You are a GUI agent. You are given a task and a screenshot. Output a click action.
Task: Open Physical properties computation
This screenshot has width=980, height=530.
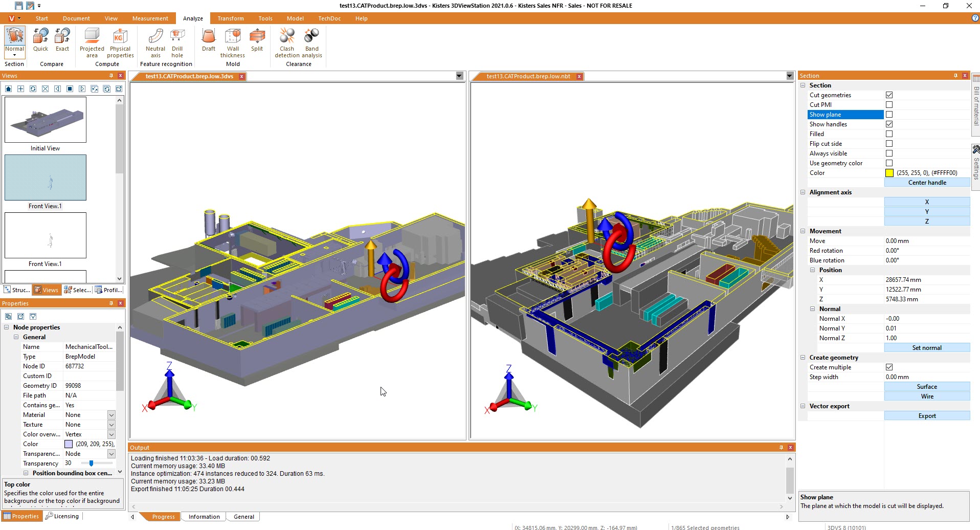click(x=120, y=43)
